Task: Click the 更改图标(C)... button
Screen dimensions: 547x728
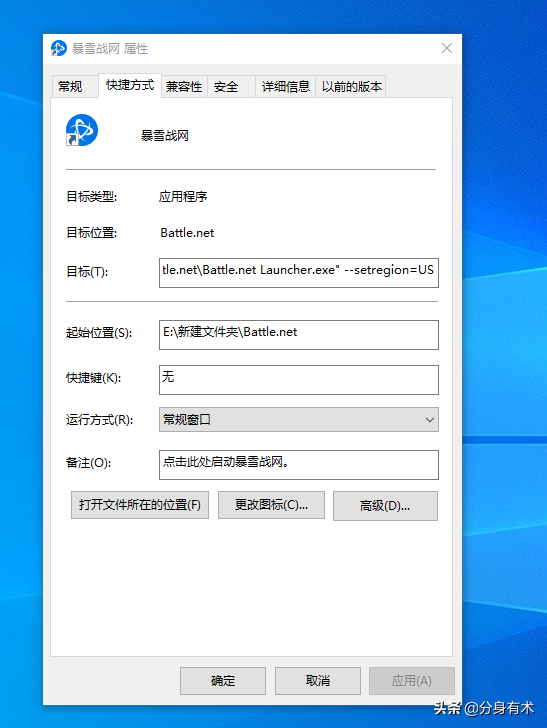Action: (271, 505)
